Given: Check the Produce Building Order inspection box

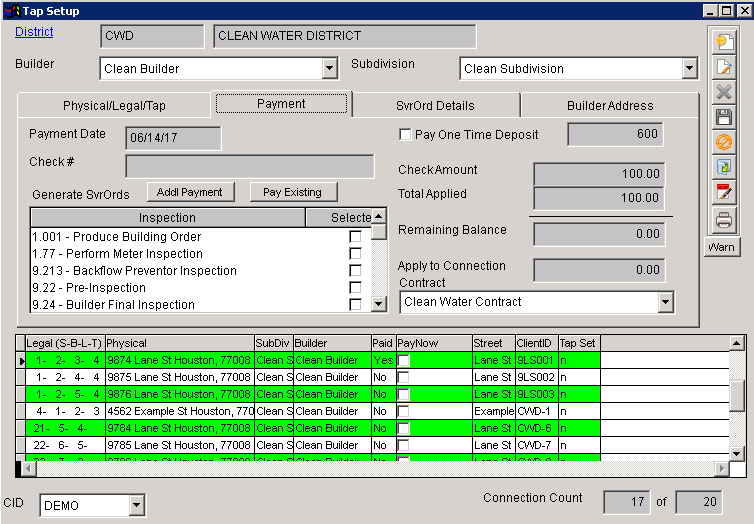Looking at the screenshot, I should click(x=355, y=237).
